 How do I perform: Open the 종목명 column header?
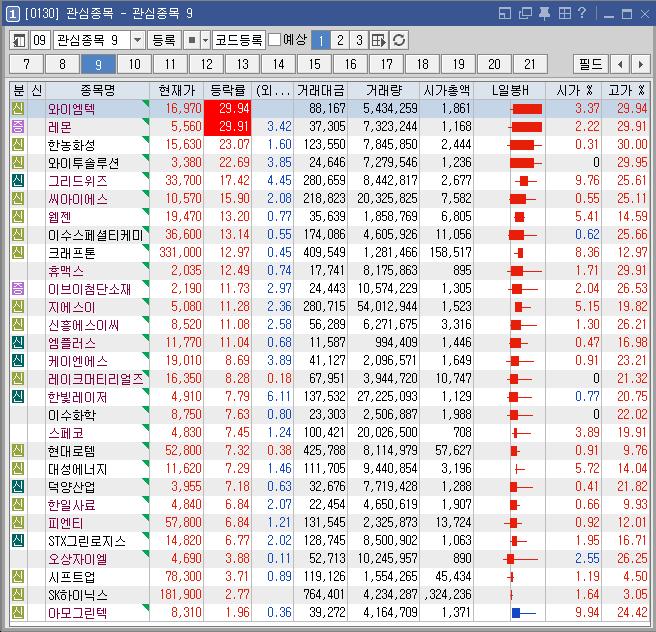(x=97, y=90)
